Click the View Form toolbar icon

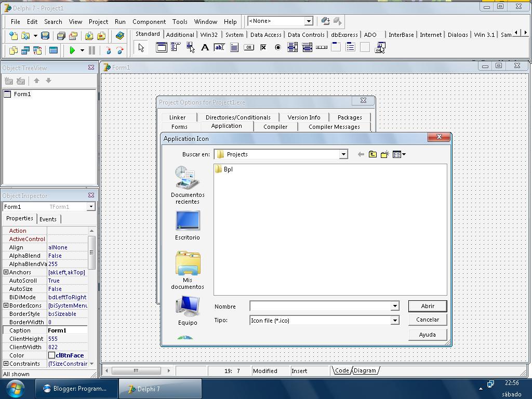point(25,50)
